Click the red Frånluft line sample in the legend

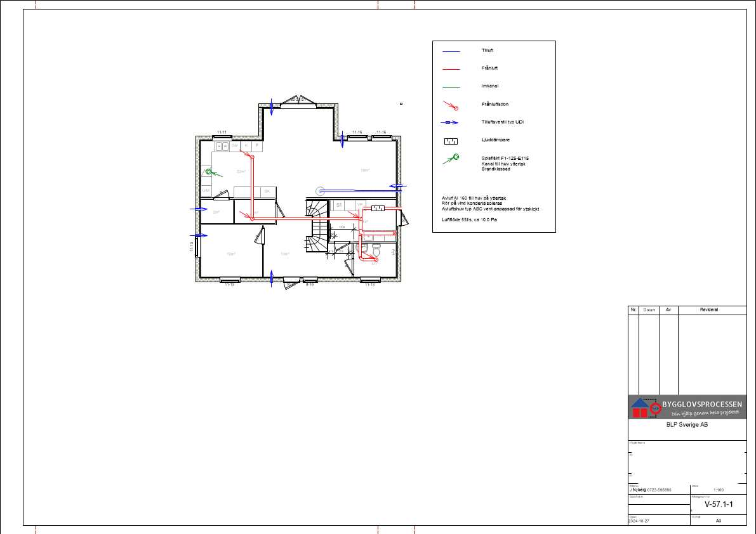pos(451,69)
